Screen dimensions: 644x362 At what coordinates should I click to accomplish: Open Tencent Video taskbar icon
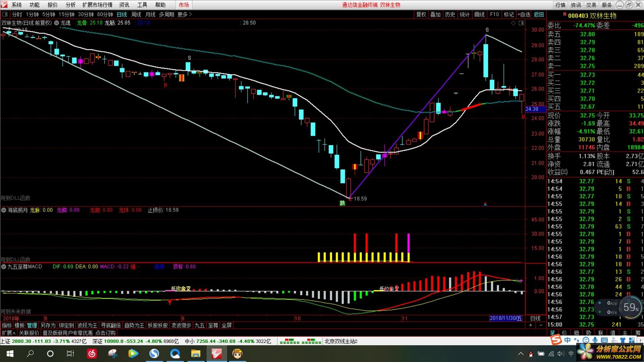[x=133, y=354]
